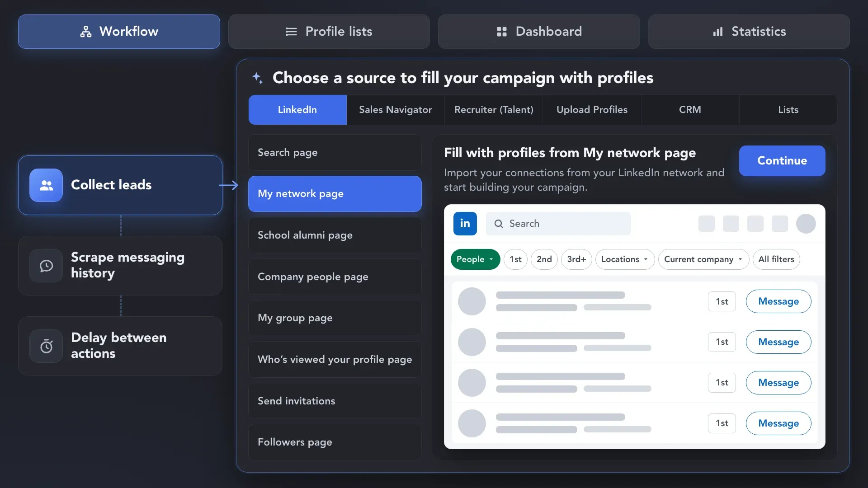The height and width of the screenshot is (488, 868).
Task: Open the Upload Profiles source tab
Action: point(592,110)
